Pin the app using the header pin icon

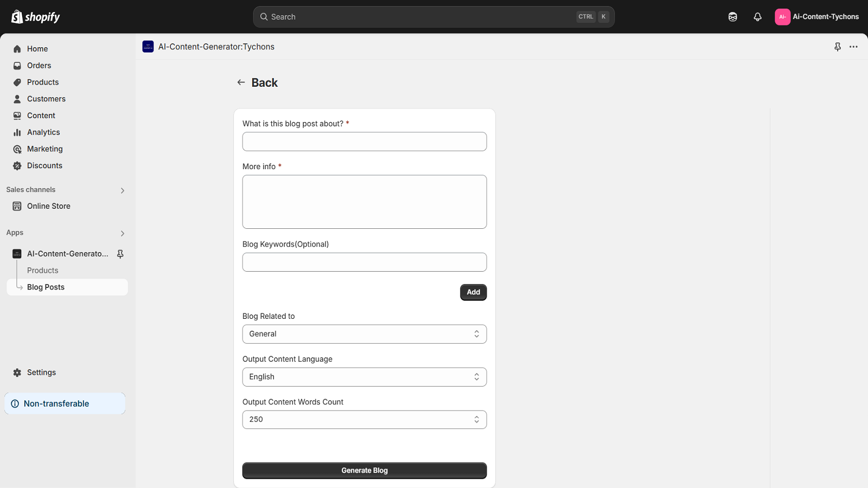pos(838,47)
